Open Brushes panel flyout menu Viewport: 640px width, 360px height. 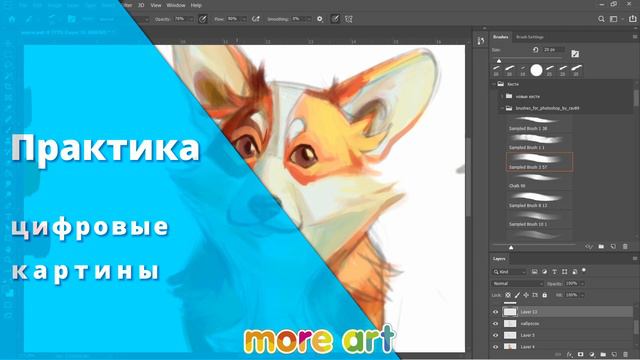635,37
